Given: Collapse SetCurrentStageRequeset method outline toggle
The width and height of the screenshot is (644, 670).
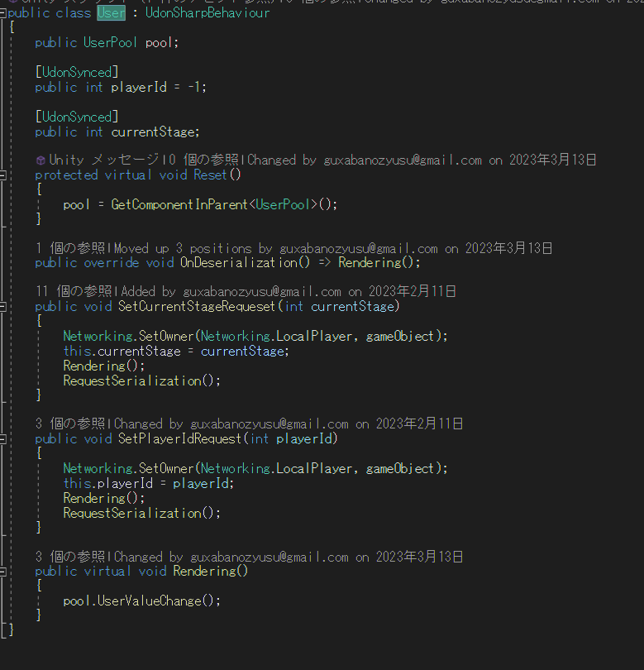Looking at the screenshot, I should click(x=3, y=307).
